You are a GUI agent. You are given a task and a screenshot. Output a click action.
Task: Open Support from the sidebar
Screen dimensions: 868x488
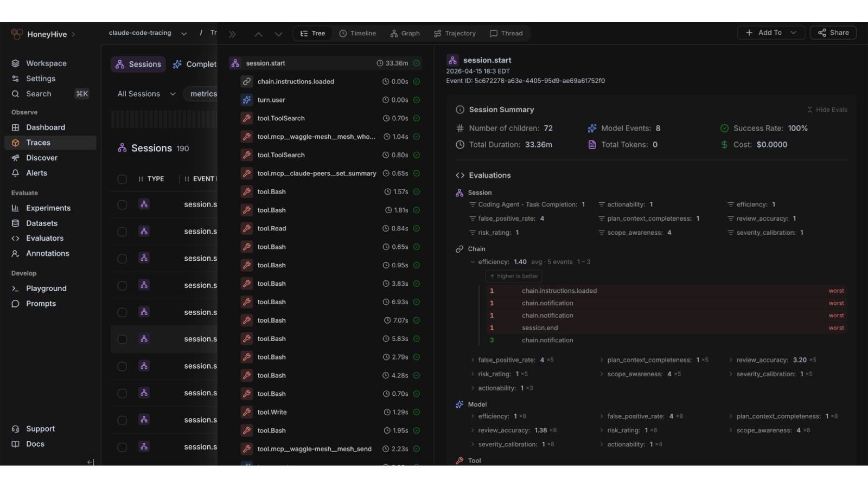[x=40, y=429]
